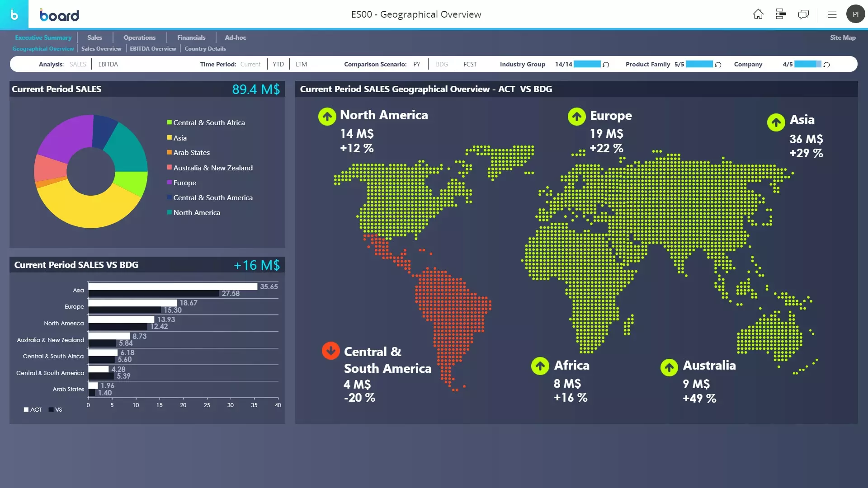Reset the Industry Group selection icon

606,65
